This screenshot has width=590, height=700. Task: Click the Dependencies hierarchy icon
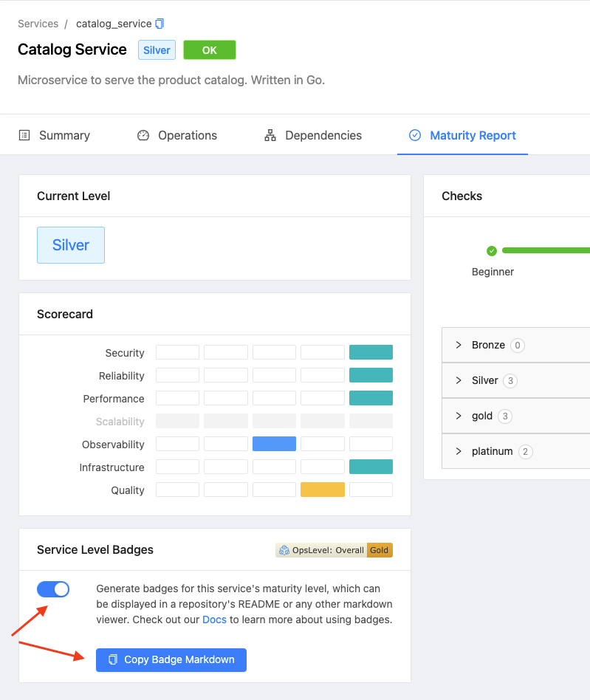tap(270, 135)
